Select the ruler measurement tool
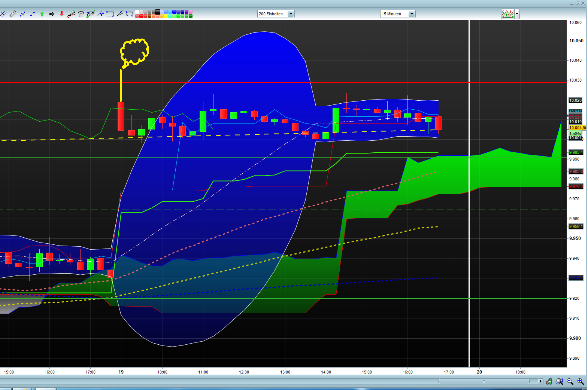This screenshot has height=390, width=588. [x=13, y=14]
